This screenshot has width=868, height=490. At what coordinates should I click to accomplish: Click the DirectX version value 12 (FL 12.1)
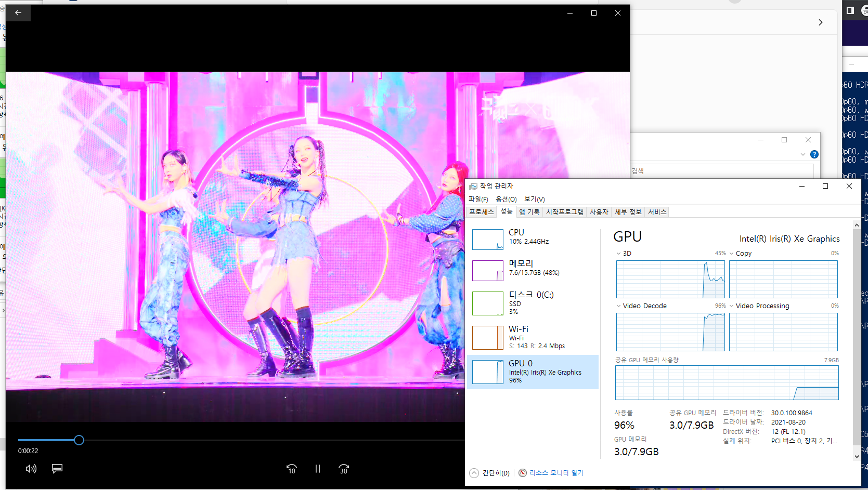[x=788, y=432]
